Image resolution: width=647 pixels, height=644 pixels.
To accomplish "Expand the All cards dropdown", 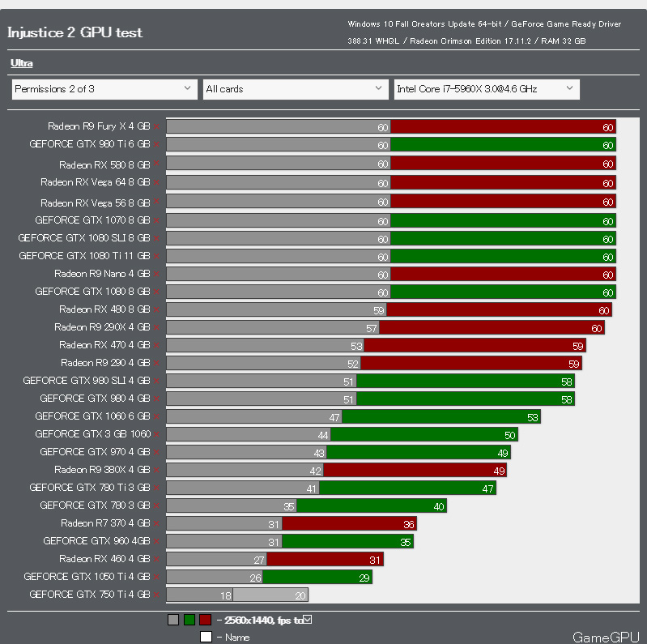I will (x=296, y=89).
